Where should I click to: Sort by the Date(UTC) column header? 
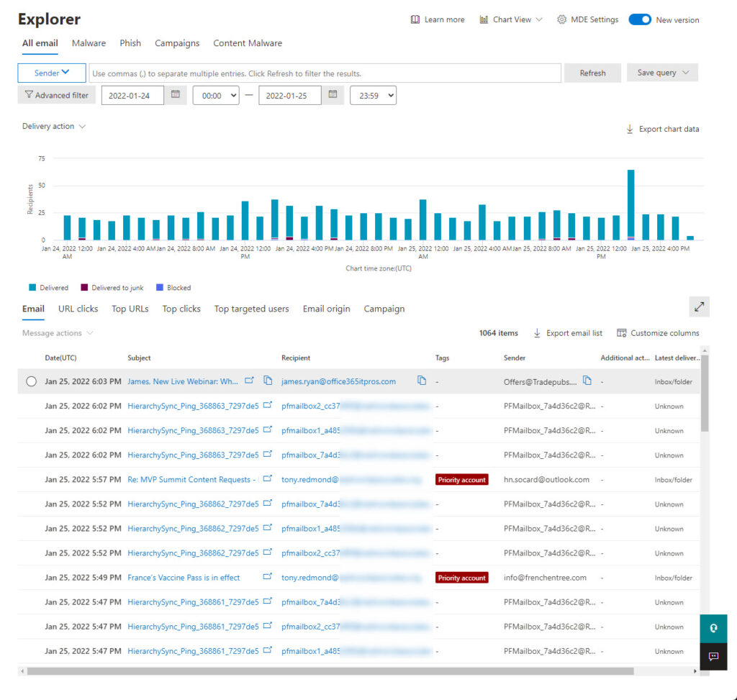click(60, 358)
